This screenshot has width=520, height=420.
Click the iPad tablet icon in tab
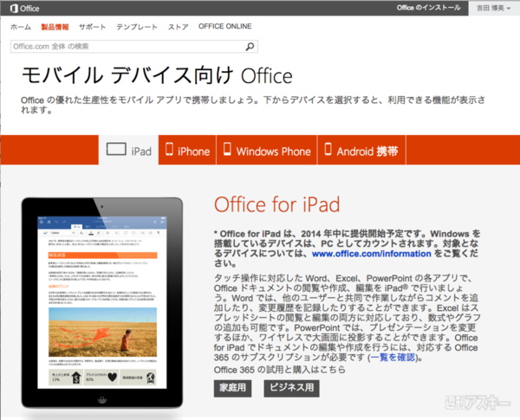coord(116,149)
